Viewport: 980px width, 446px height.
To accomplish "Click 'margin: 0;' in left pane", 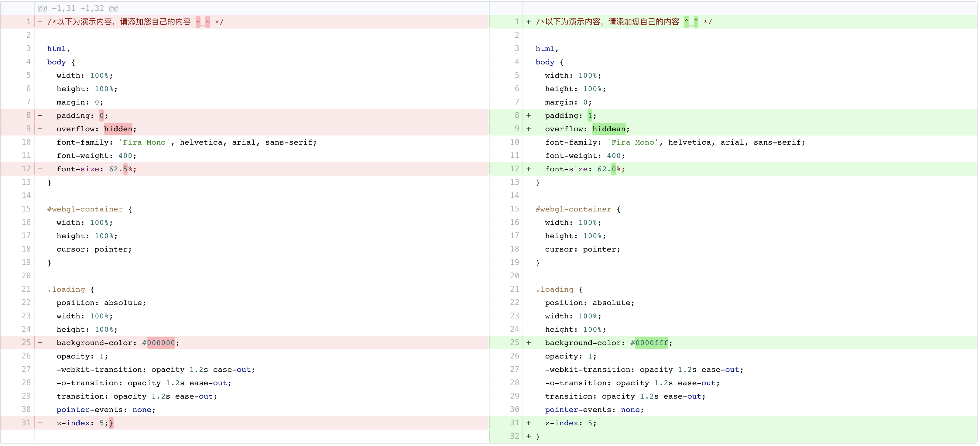I will [x=80, y=102].
